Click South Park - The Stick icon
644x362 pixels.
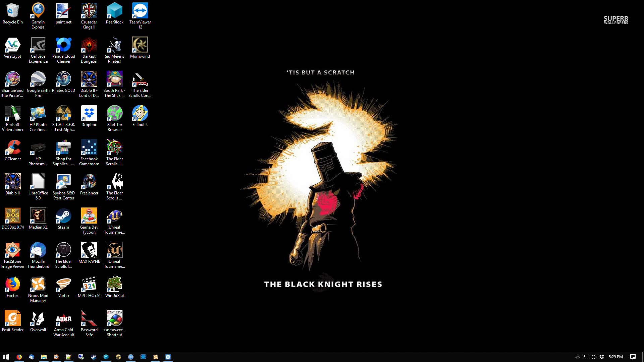(115, 84)
